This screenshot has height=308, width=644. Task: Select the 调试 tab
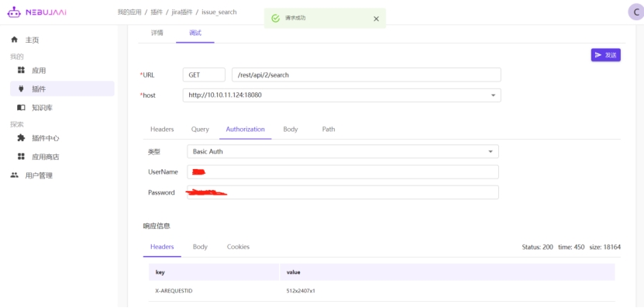(195, 33)
